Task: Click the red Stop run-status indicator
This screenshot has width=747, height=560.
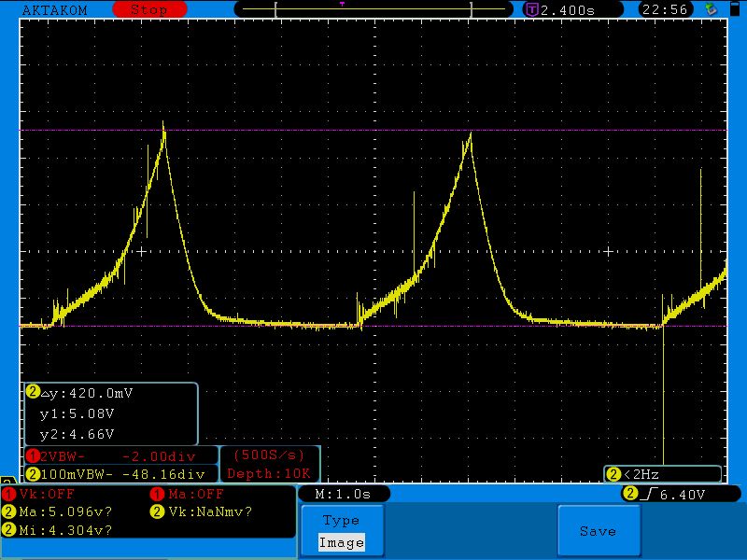Action: (148, 9)
